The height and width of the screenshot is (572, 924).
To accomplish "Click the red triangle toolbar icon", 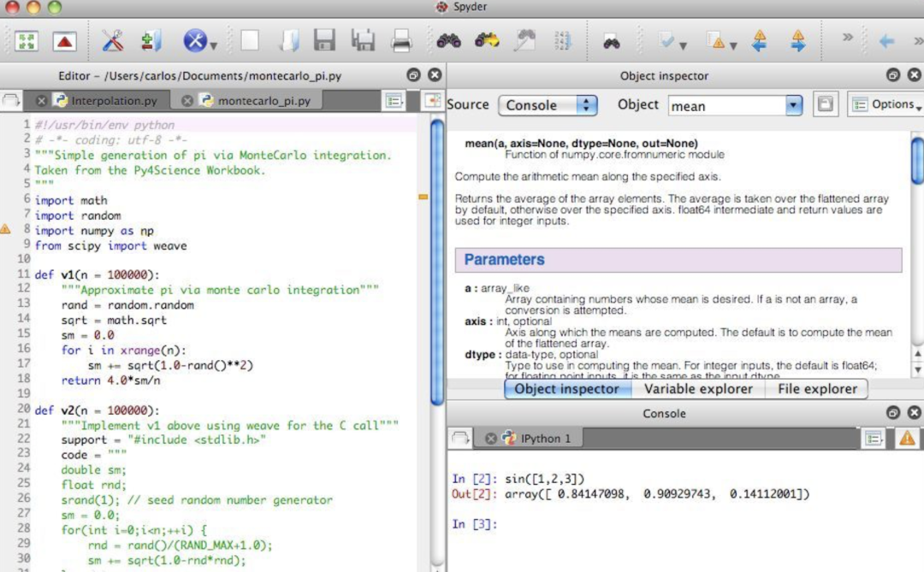I will pos(64,41).
